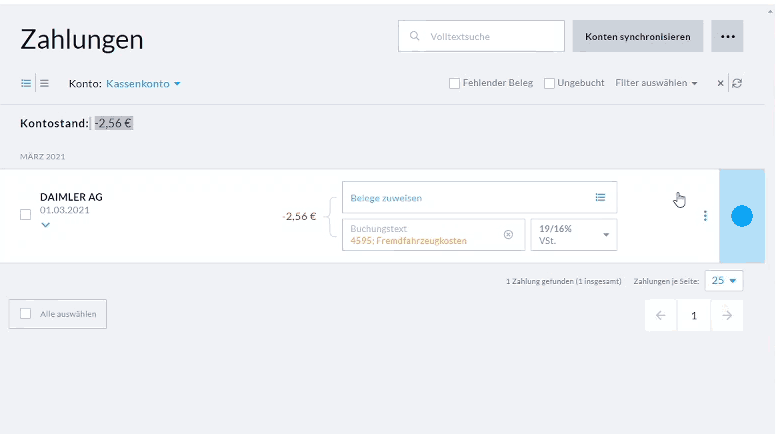The height and width of the screenshot is (434, 776).
Task: Click the refresh payments icon
Action: pyautogui.click(x=737, y=83)
